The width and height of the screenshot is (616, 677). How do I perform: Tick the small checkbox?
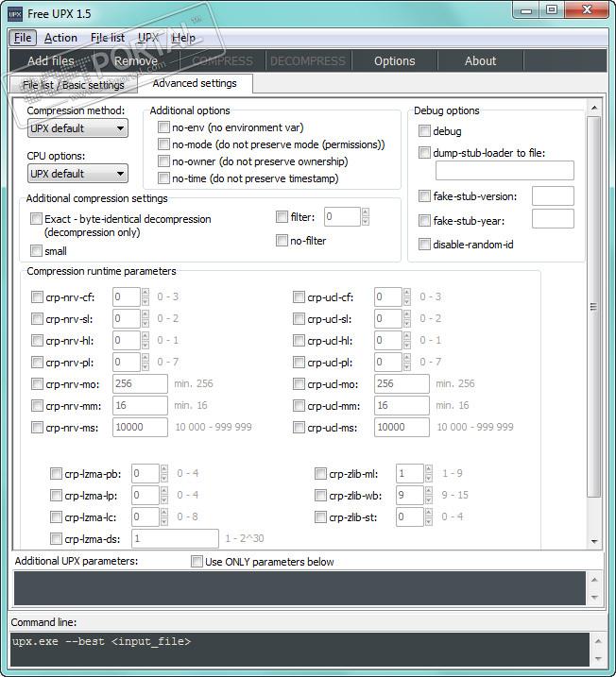(x=36, y=250)
